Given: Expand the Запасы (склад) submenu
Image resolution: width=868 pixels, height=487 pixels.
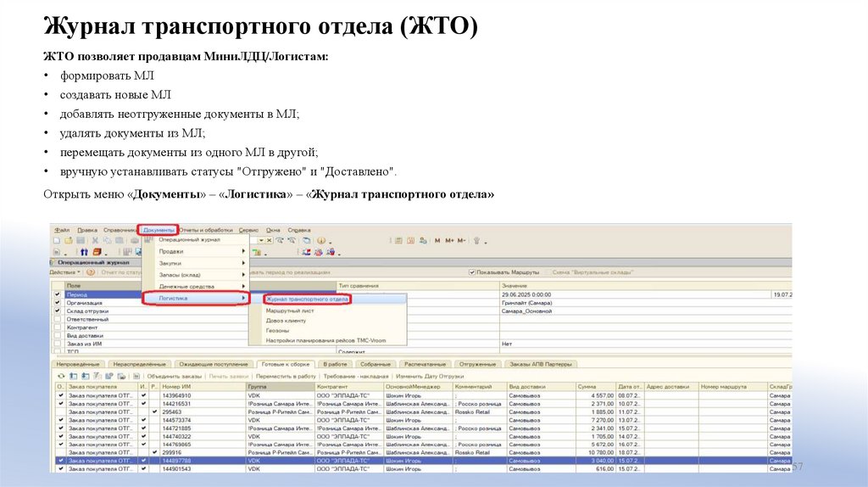Looking at the screenshot, I should [195, 275].
